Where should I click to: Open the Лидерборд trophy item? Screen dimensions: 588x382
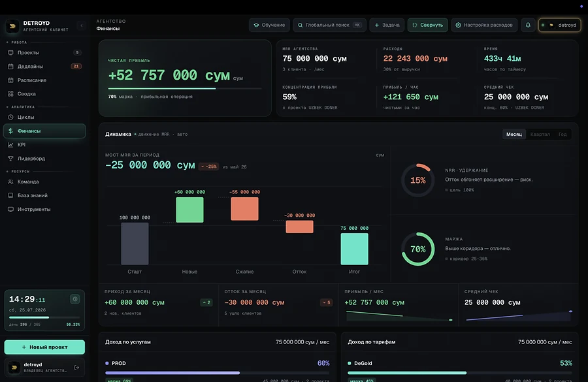point(44,159)
